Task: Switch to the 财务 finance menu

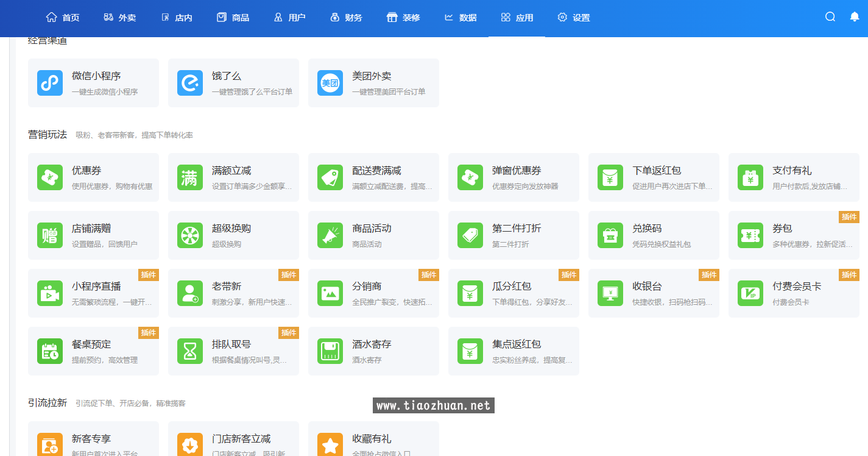Action: [x=346, y=18]
